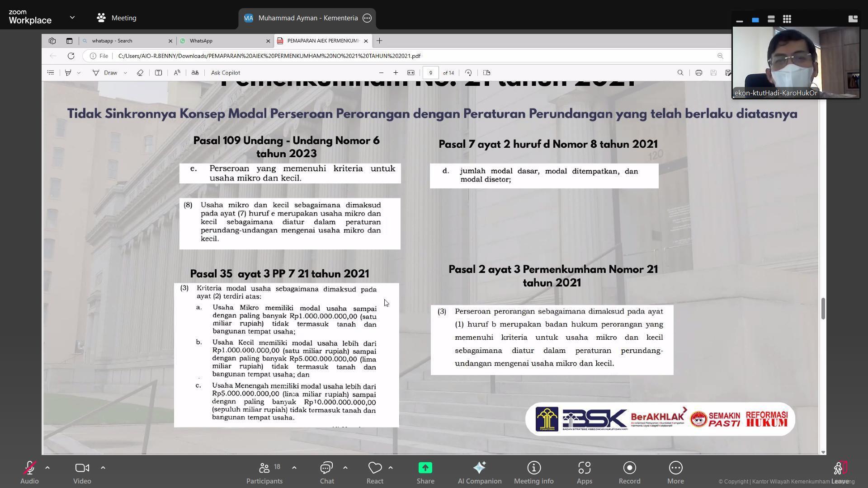The width and height of the screenshot is (868, 488).
Task: Click the Print PDF icon
Action: (x=698, y=73)
